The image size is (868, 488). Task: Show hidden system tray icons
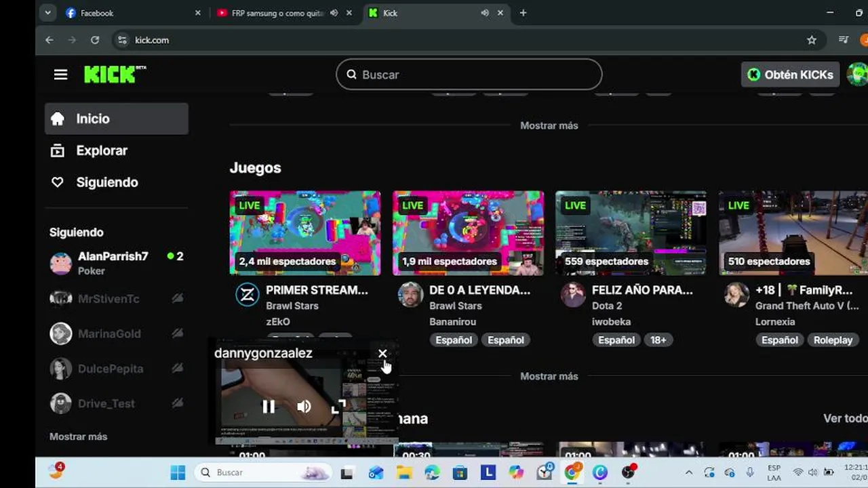click(688, 472)
